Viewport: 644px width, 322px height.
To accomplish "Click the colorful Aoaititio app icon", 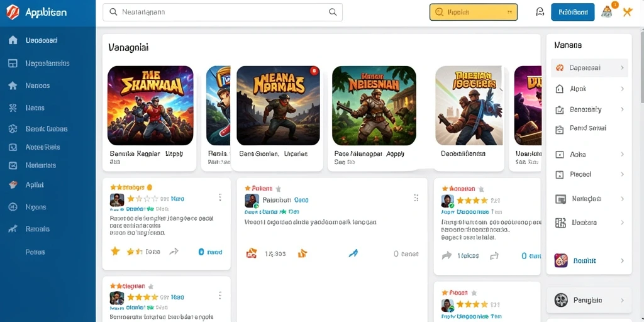I will point(561,260).
